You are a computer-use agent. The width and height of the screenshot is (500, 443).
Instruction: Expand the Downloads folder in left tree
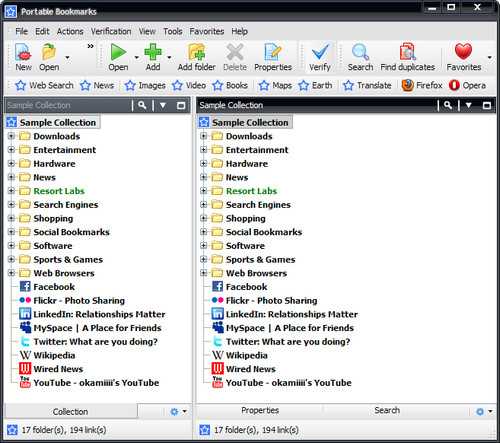[x=11, y=136]
